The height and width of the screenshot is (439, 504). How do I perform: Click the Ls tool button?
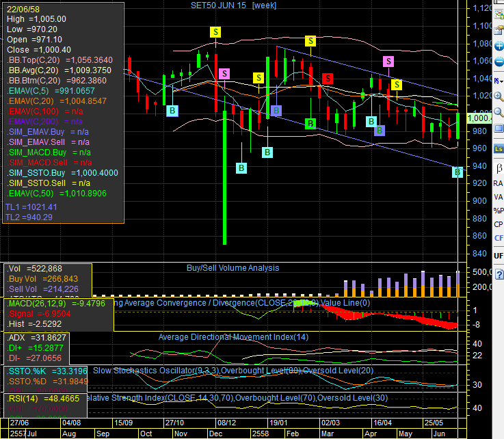point(499,149)
